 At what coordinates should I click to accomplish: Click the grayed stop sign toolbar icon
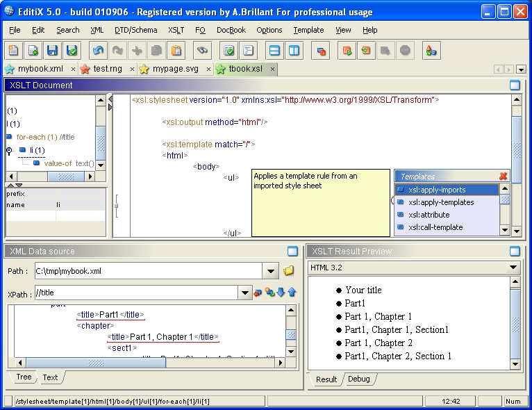click(405, 51)
